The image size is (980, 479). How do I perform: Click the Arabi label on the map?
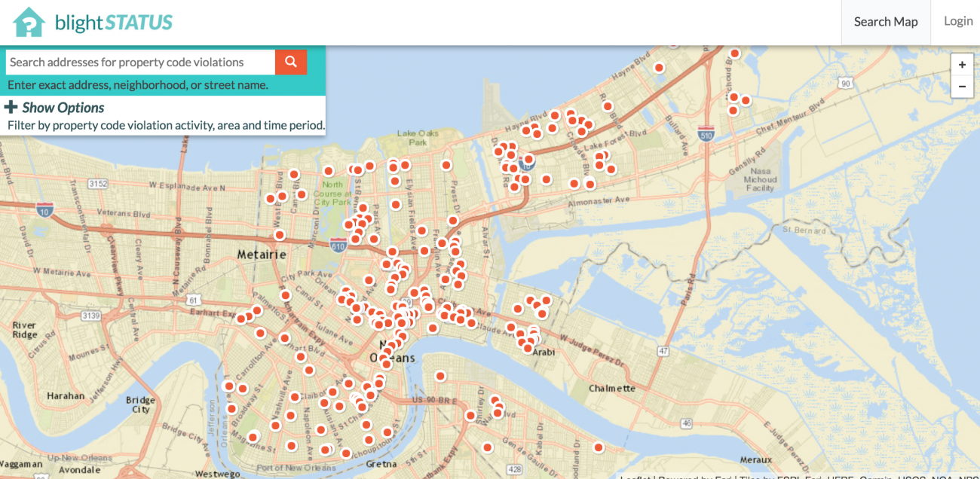pyautogui.click(x=544, y=352)
